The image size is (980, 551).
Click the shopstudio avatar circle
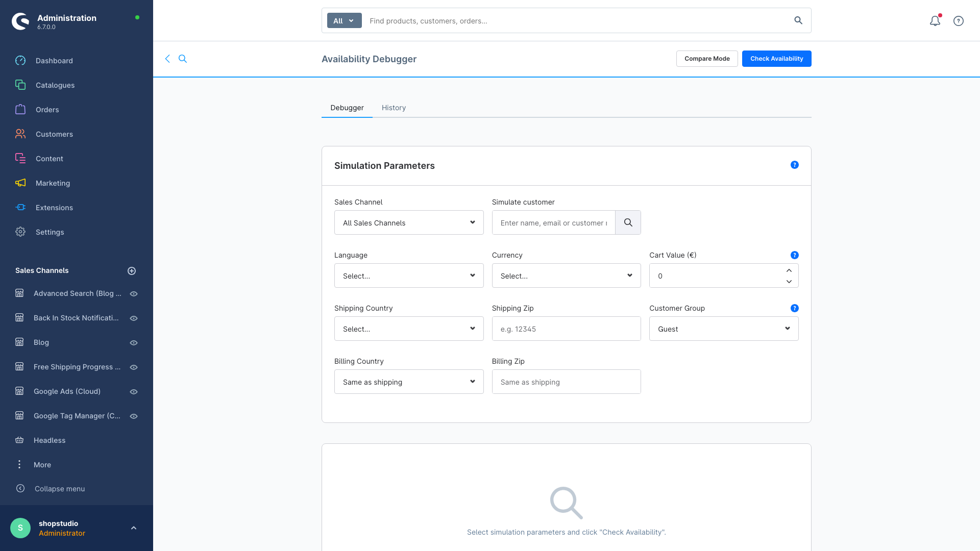click(x=20, y=528)
